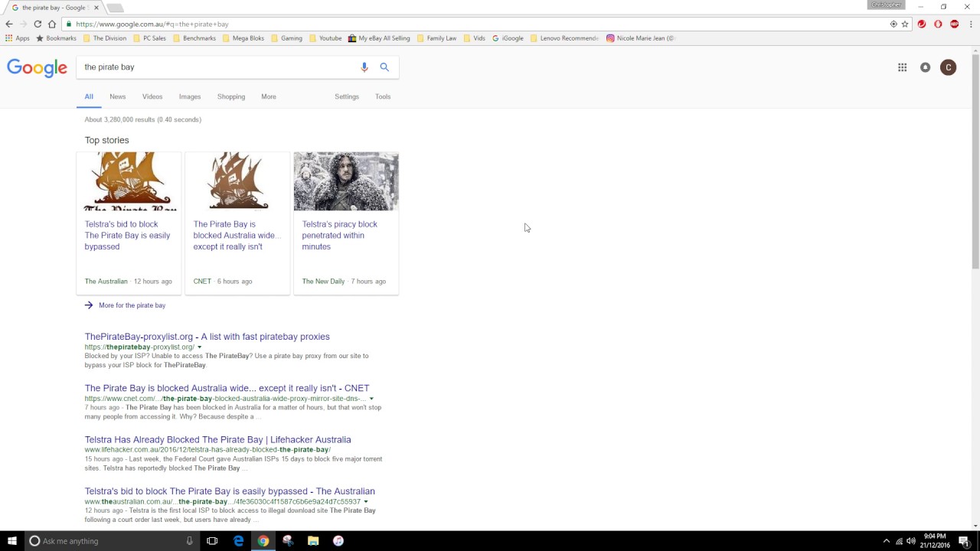Expand options arrow for theaustralian.com.au result

point(365,502)
